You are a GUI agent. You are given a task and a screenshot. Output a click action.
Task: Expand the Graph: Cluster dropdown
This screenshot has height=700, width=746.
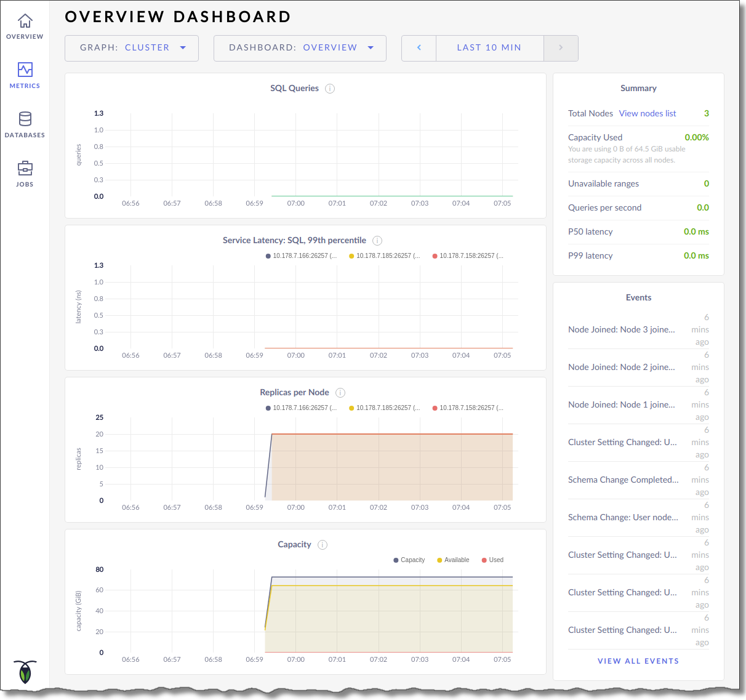pyautogui.click(x=132, y=48)
